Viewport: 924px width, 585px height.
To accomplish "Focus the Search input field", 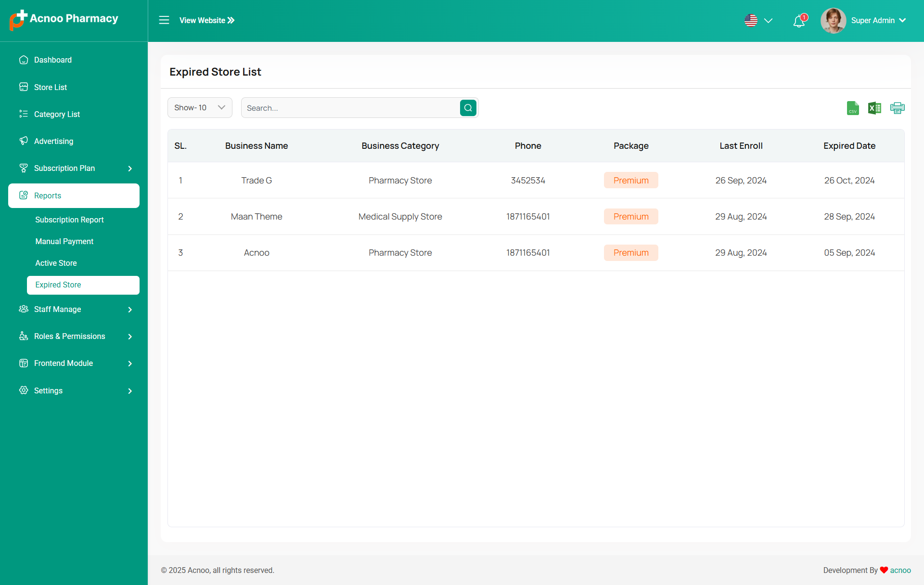I will [x=350, y=108].
